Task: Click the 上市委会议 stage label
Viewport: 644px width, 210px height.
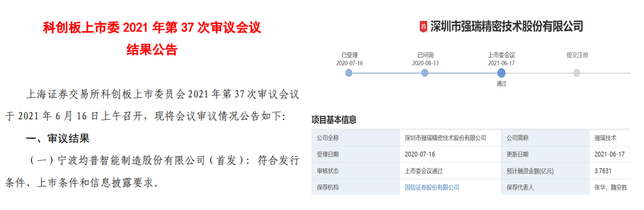Action: [501, 55]
